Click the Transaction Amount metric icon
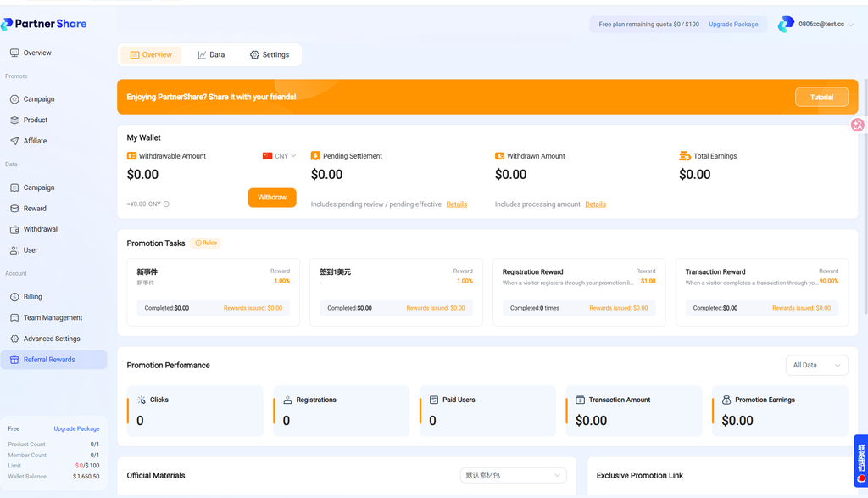 point(580,400)
